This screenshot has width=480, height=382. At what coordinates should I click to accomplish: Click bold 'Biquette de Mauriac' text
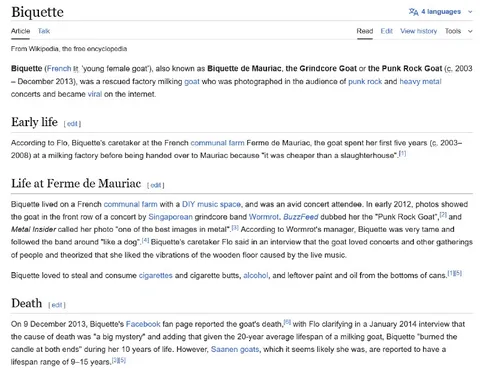click(244, 69)
